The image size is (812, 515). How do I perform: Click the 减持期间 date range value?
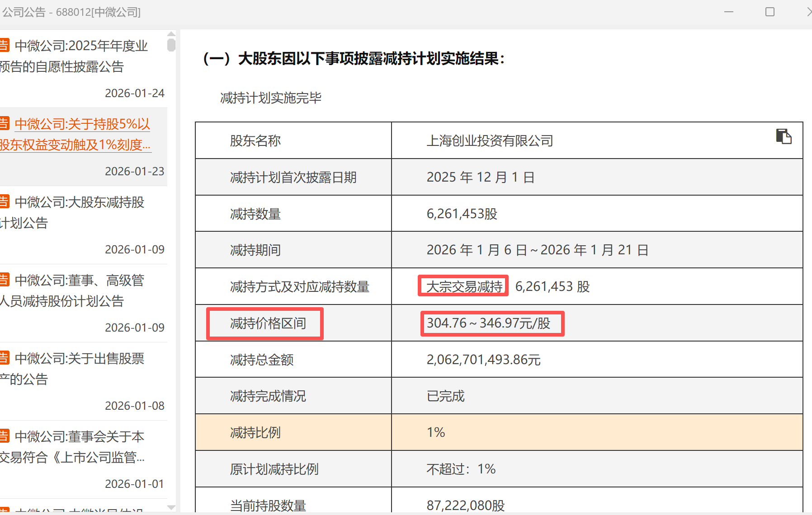tap(538, 250)
